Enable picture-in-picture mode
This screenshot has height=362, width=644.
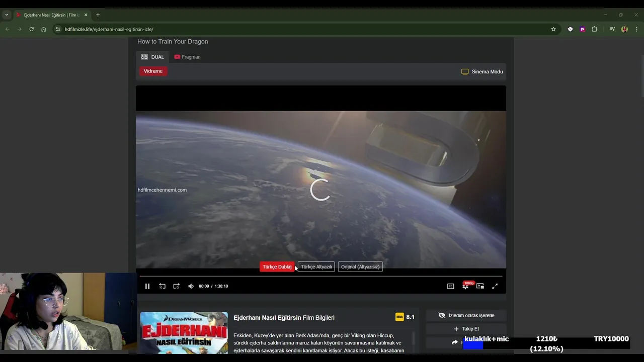480,286
